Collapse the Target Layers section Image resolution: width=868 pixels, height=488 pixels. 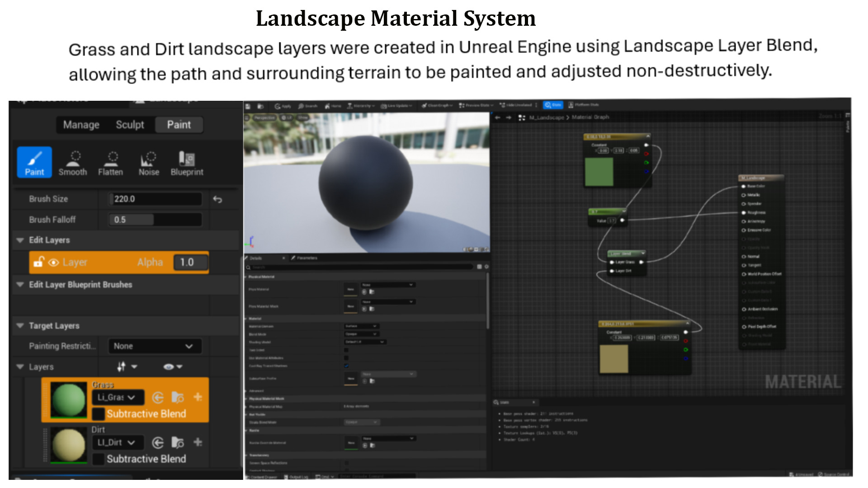click(x=20, y=326)
